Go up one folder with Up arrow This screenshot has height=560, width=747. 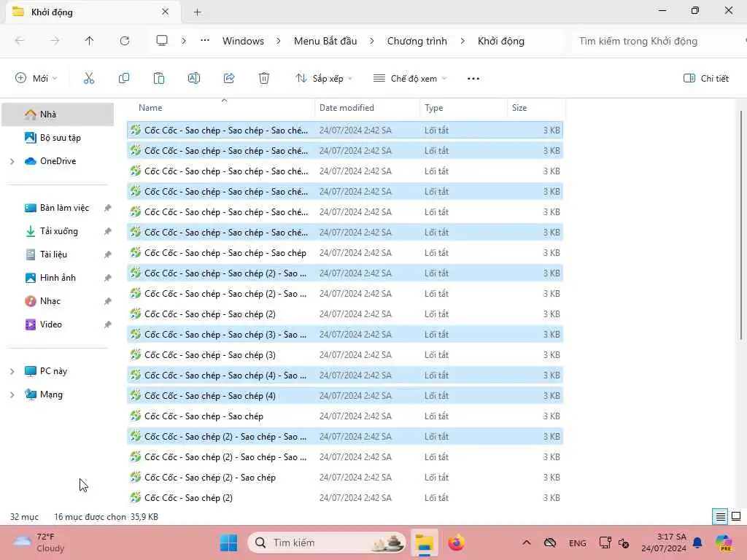click(89, 41)
